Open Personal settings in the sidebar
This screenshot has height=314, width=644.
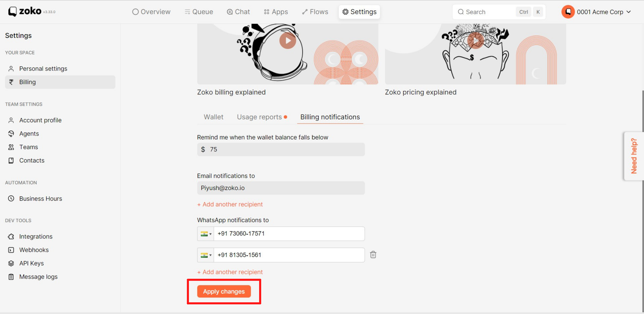point(60,69)
